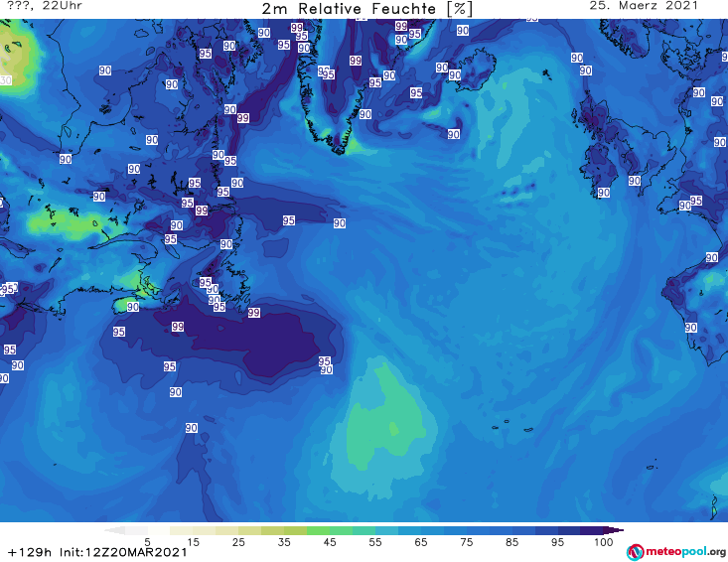The width and height of the screenshot is (728, 562).
Task: Click the colorbar tick label 25
Action: [x=238, y=542]
